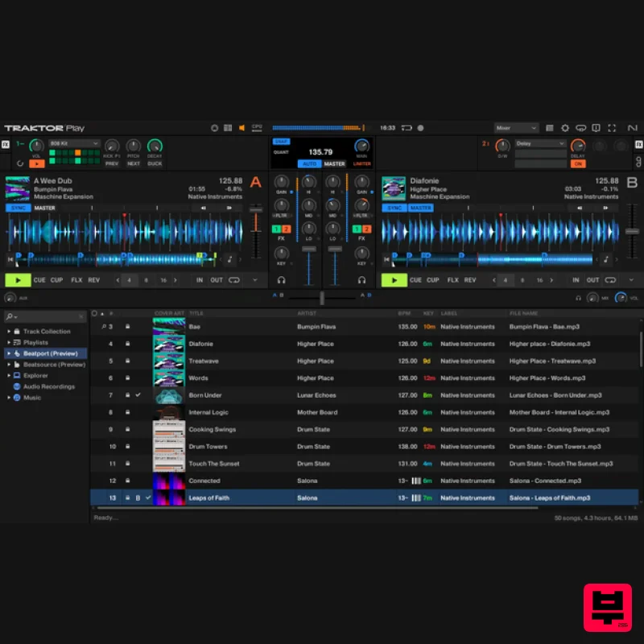
Task: Play deck B
Action: point(394,280)
